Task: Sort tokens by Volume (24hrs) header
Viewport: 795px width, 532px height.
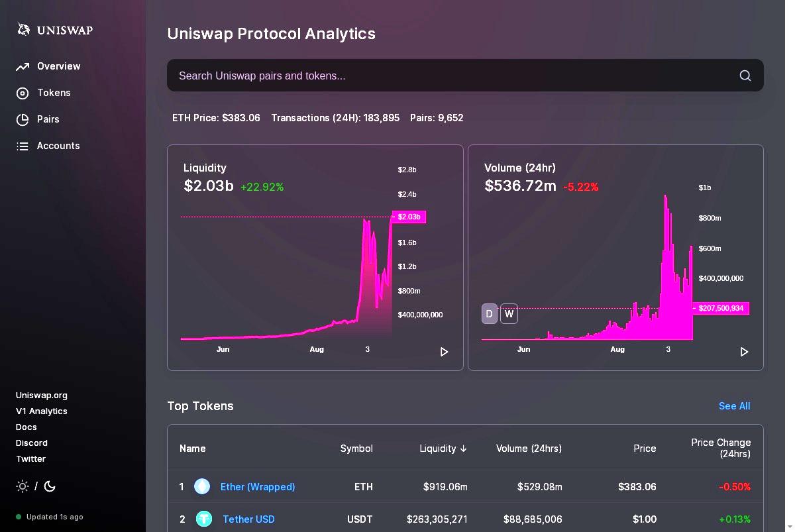Action: pyautogui.click(x=529, y=449)
